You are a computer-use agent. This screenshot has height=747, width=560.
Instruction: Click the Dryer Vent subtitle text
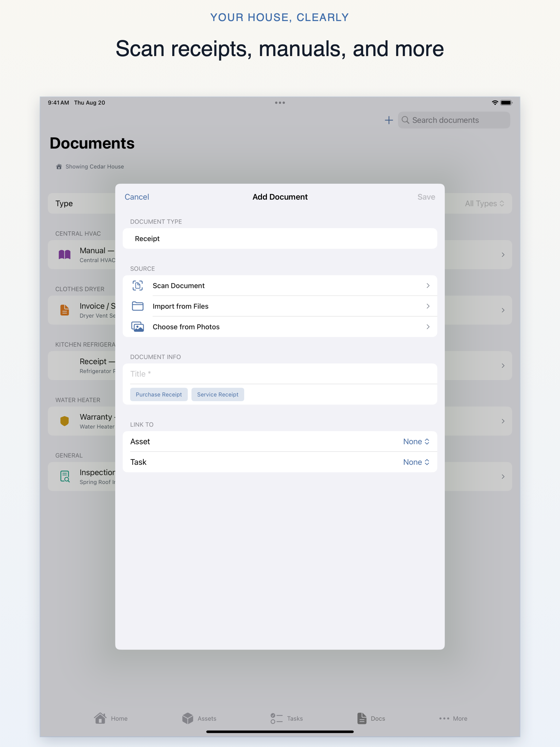97,316
